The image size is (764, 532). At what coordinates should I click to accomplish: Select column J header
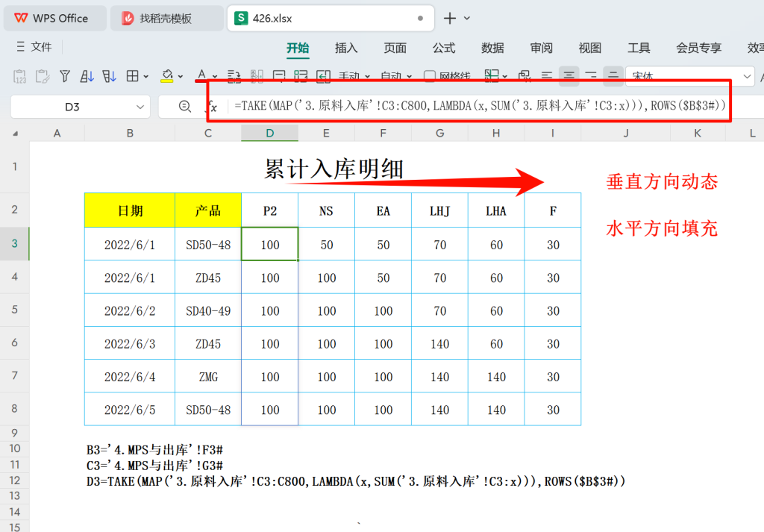click(626, 133)
